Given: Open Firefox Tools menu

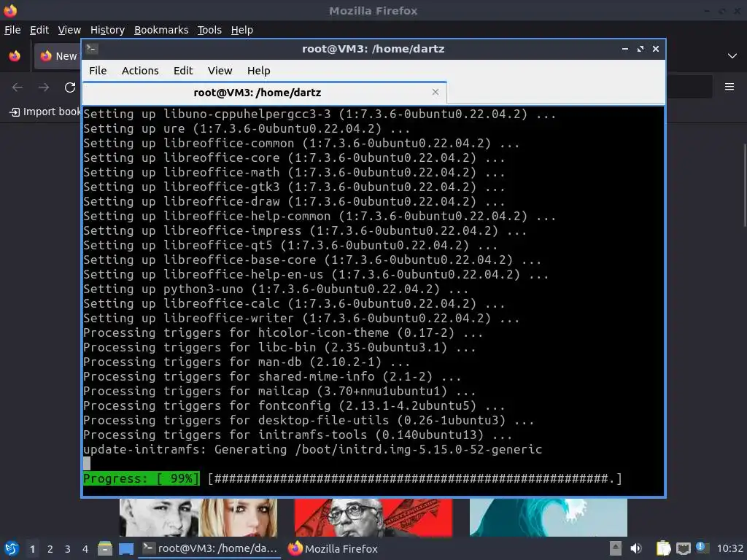Looking at the screenshot, I should point(209,30).
